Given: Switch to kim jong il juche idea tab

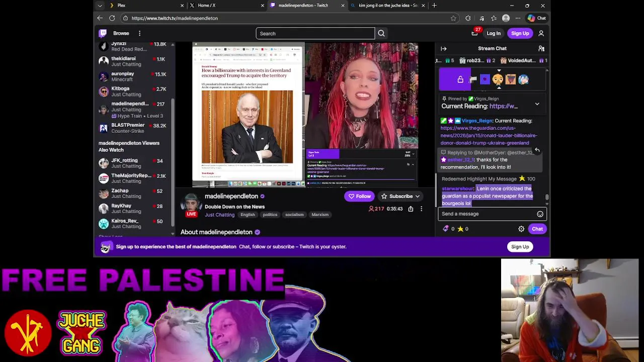Looking at the screenshot, I should click(388, 6).
